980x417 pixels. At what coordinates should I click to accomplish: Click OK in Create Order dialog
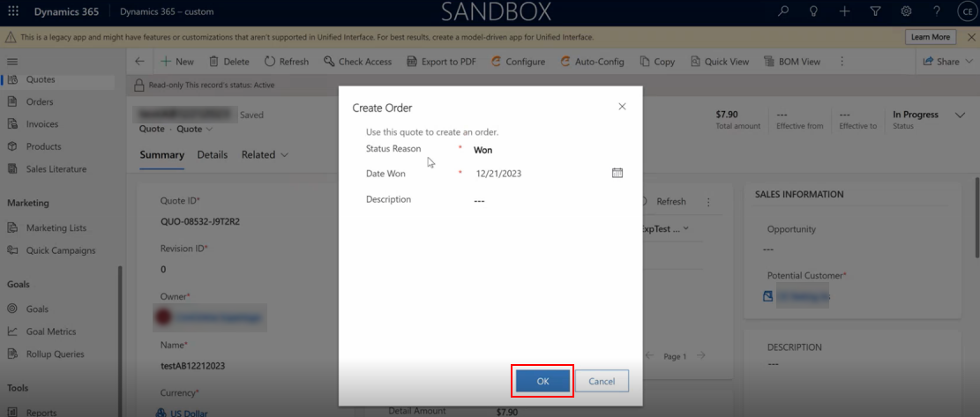(x=542, y=382)
